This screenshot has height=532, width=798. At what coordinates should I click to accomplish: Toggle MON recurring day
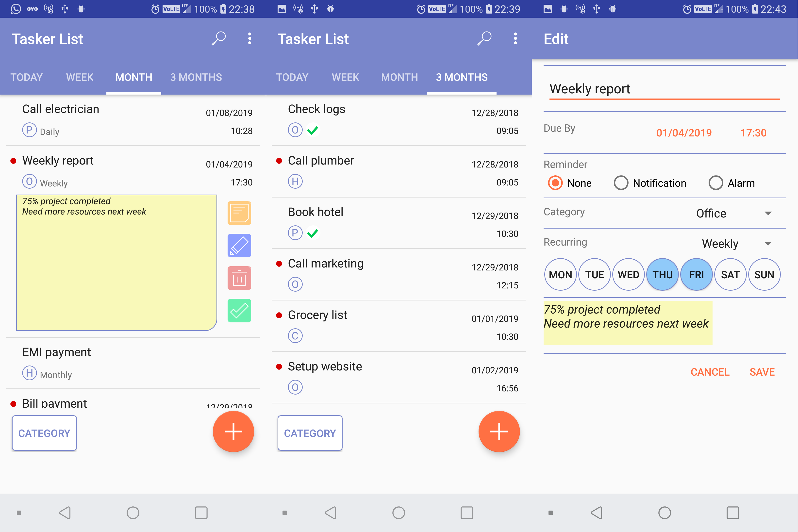click(561, 274)
